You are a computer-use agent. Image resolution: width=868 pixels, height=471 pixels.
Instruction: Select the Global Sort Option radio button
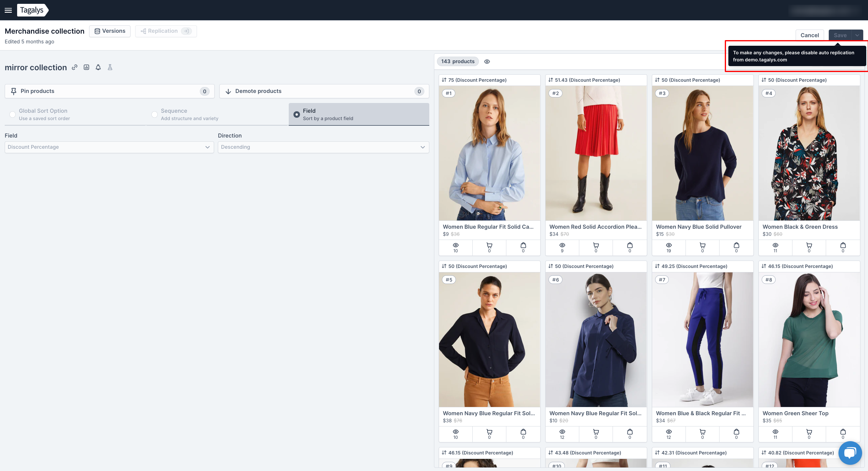pyautogui.click(x=12, y=115)
